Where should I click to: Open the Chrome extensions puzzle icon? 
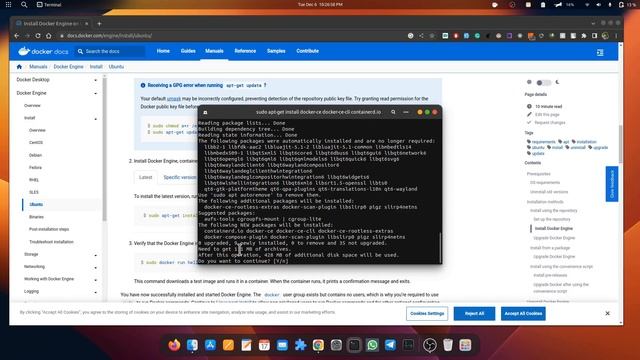[x=584, y=36]
